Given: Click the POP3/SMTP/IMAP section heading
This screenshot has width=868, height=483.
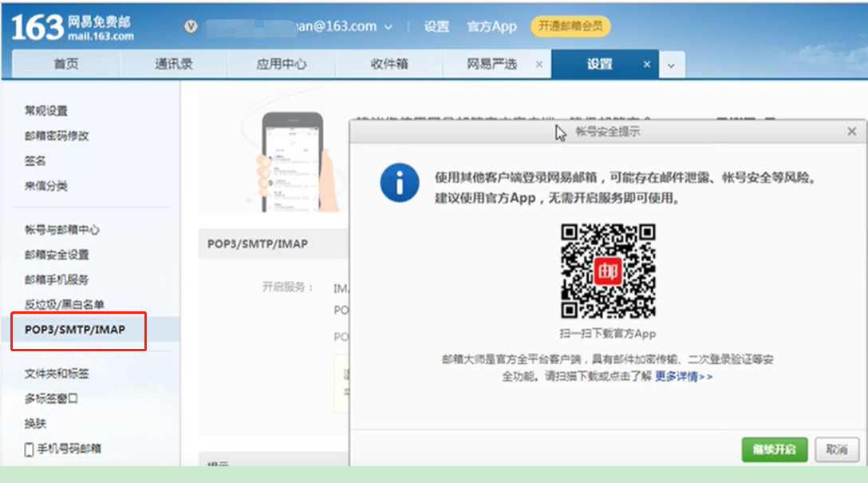Looking at the screenshot, I should (258, 243).
